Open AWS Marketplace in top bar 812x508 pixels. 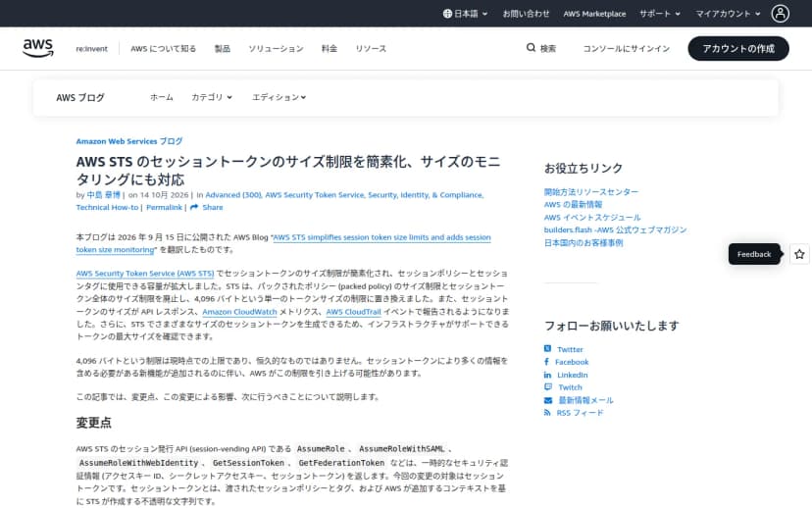[594, 14]
